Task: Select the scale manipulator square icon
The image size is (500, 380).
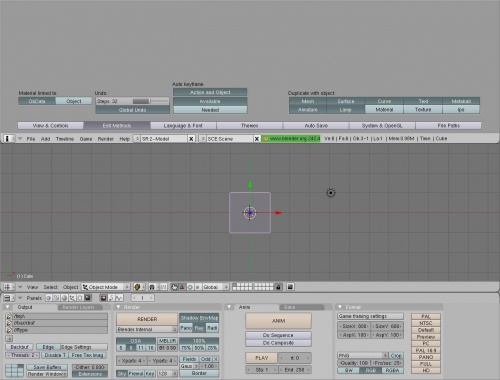Action: 197,287
